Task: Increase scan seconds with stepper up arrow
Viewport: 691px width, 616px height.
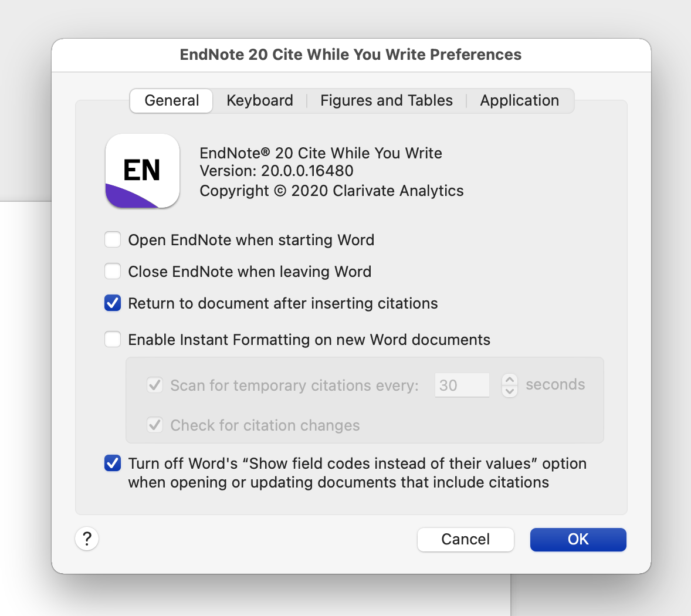Action: 510,380
